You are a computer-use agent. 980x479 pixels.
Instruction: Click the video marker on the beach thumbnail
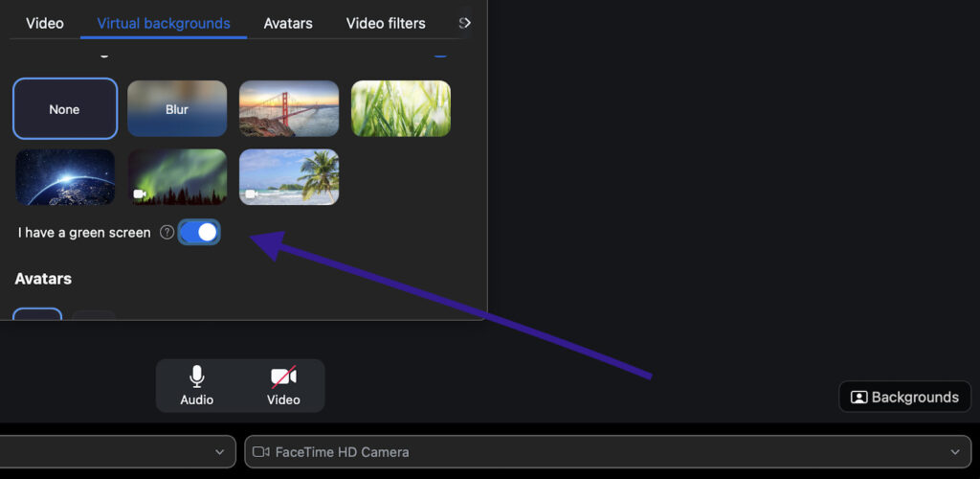tap(252, 194)
